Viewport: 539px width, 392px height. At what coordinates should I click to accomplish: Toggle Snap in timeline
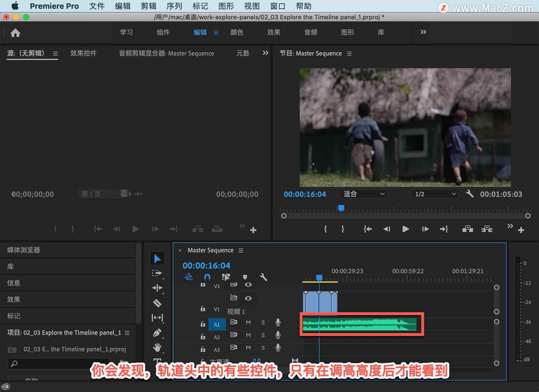[x=207, y=277]
